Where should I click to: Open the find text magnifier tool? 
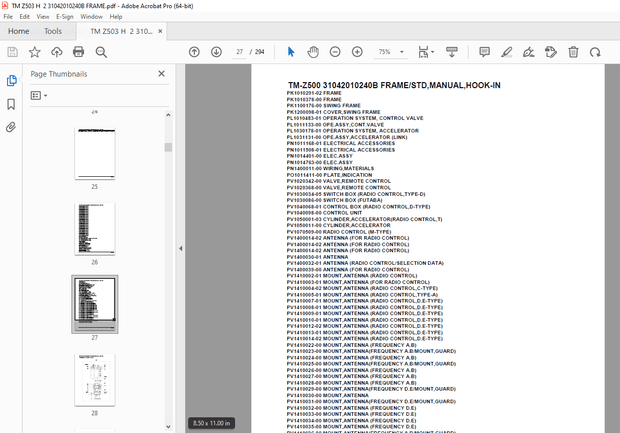coord(101,52)
